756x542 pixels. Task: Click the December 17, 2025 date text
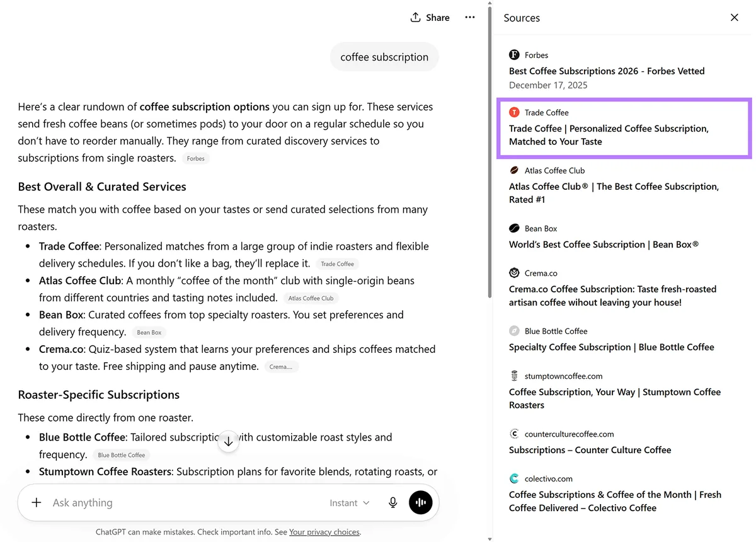[548, 85]
